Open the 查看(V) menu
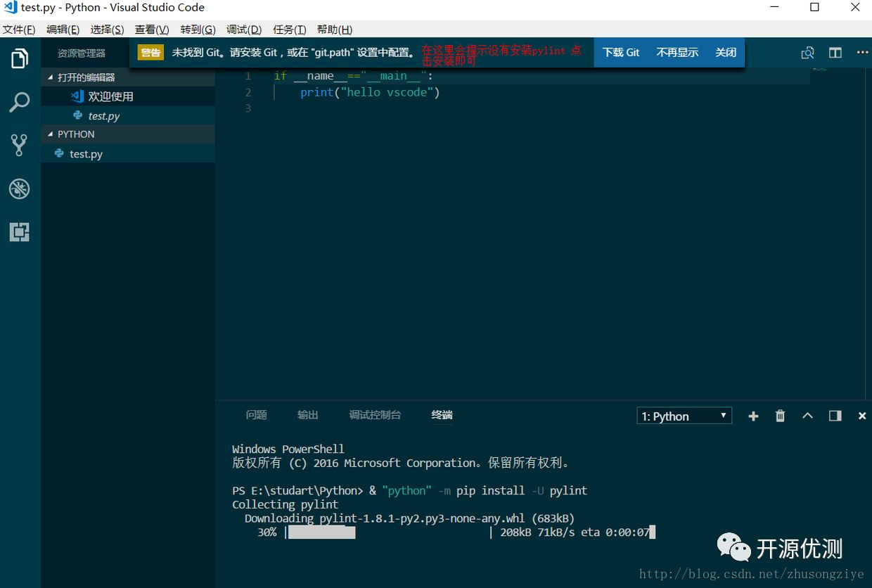The height and width of the screenshot is (588, 872). 152,30
